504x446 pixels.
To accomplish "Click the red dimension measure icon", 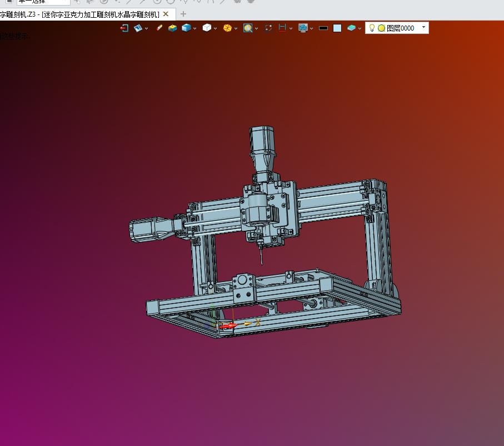I will pos(282,28).
